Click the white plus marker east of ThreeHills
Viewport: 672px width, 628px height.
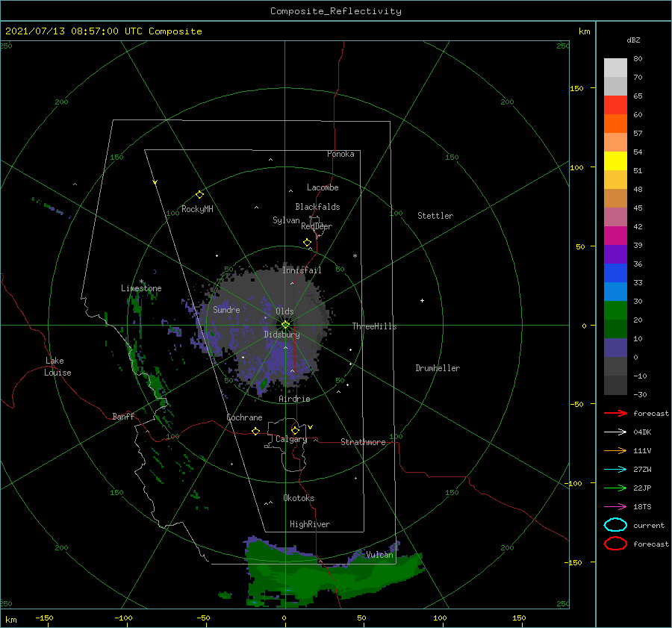click(x=422, y=300)
